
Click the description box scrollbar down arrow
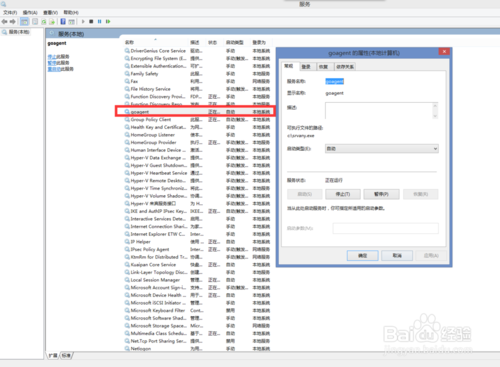point(435,116)
